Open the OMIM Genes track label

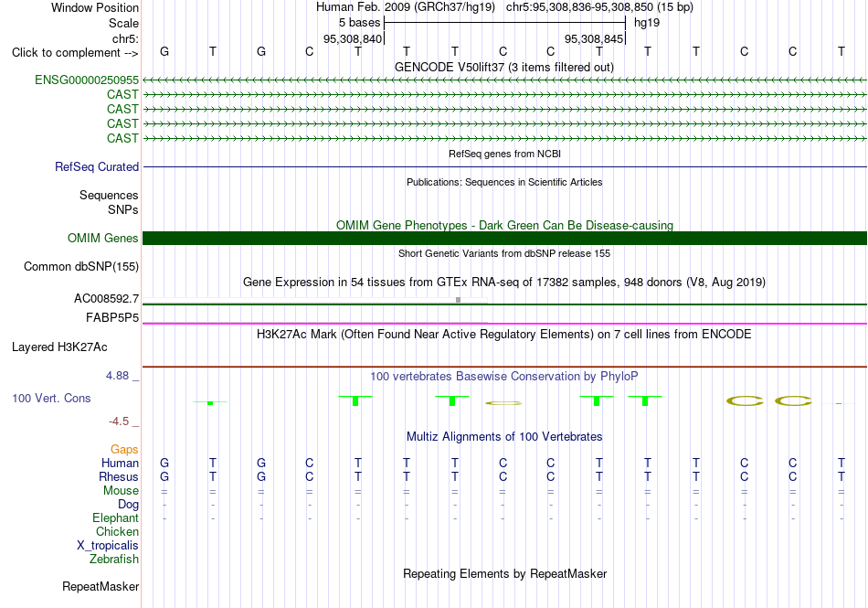(103, 238)
